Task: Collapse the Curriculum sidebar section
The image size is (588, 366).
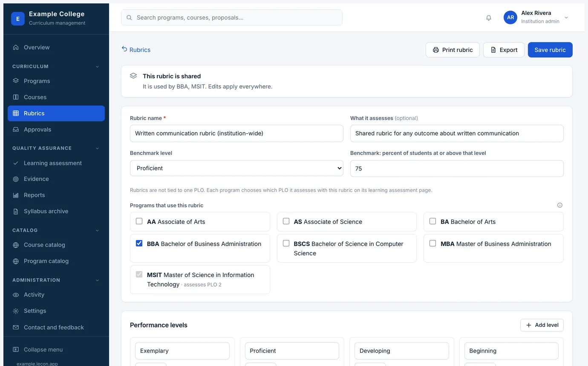Action: pos(97,66)
